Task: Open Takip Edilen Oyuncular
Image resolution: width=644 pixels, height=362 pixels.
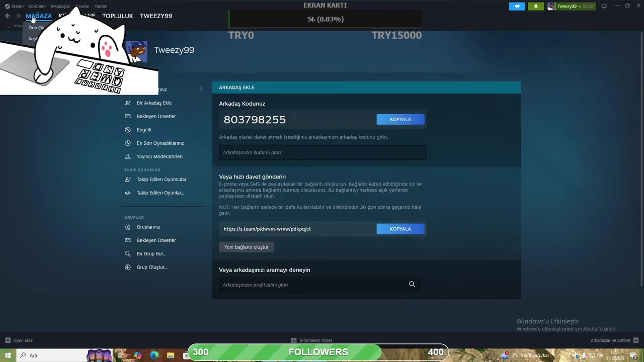Action: coord(161,179)
